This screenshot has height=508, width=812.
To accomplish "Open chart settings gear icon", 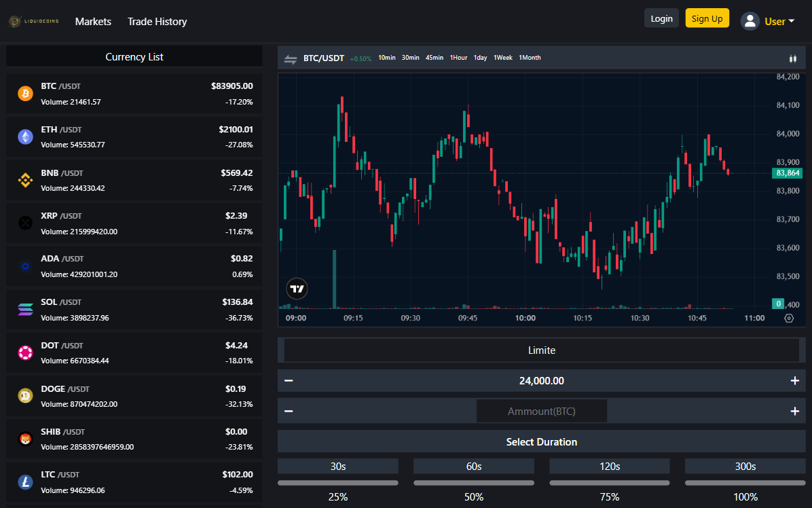I will point(789,318).
